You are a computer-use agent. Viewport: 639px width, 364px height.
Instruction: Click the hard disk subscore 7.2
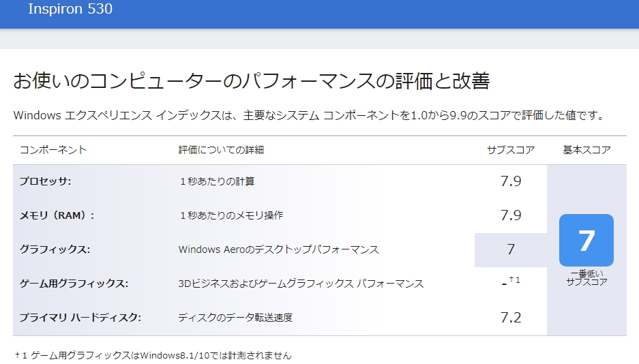511,317
